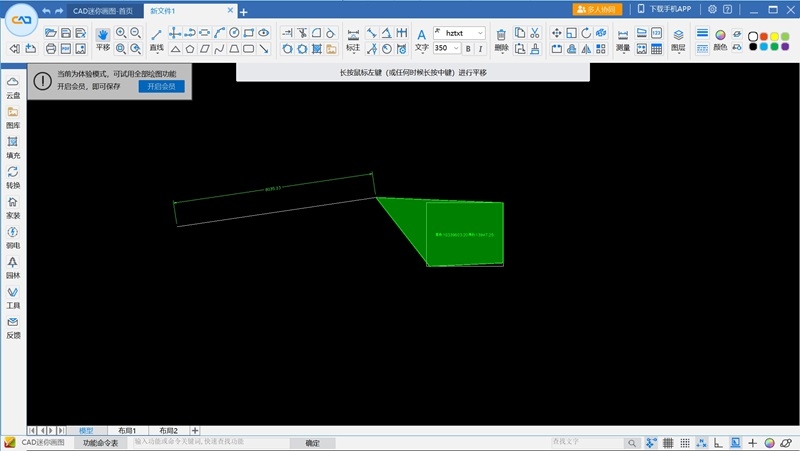The width and height of the screenshot is (800, 451).
Task: Click the zoom in magnifier icon
Action: coord(121,33)
